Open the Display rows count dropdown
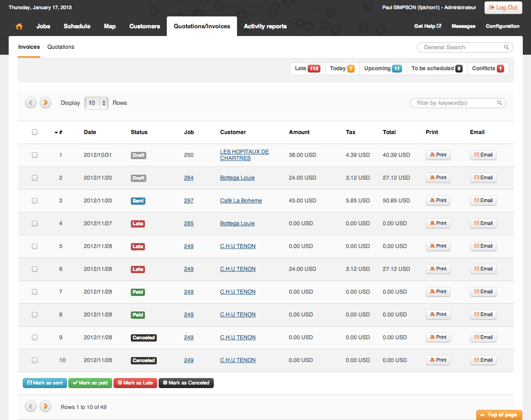This screenshot has width=531, height=420. [96, 103]
